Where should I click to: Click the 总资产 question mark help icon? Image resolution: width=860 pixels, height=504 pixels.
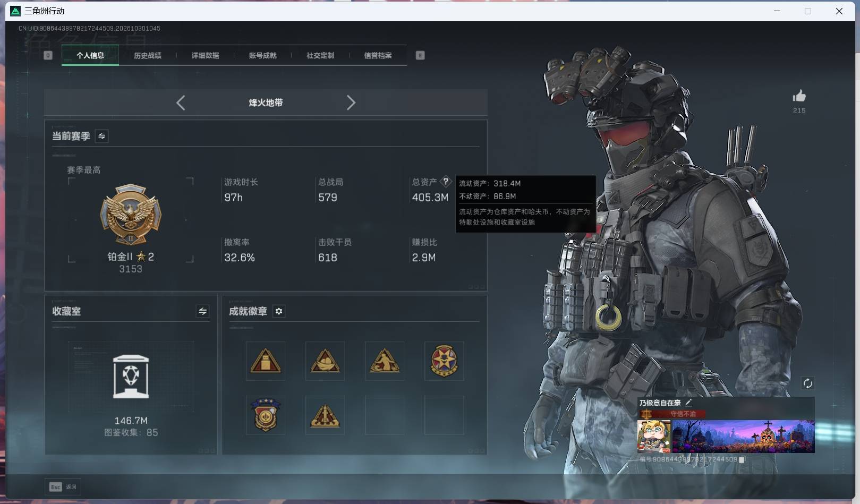click(446, 181)
